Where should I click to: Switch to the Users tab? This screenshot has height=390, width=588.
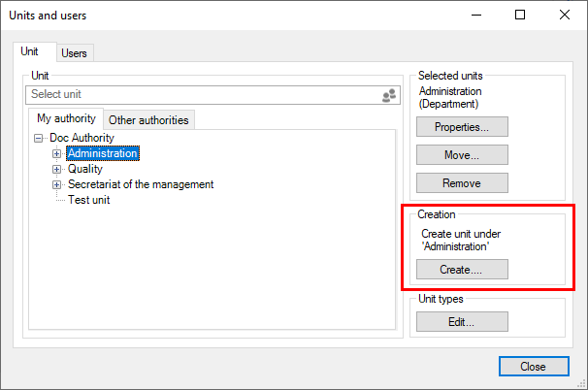[x=77, y=53]
